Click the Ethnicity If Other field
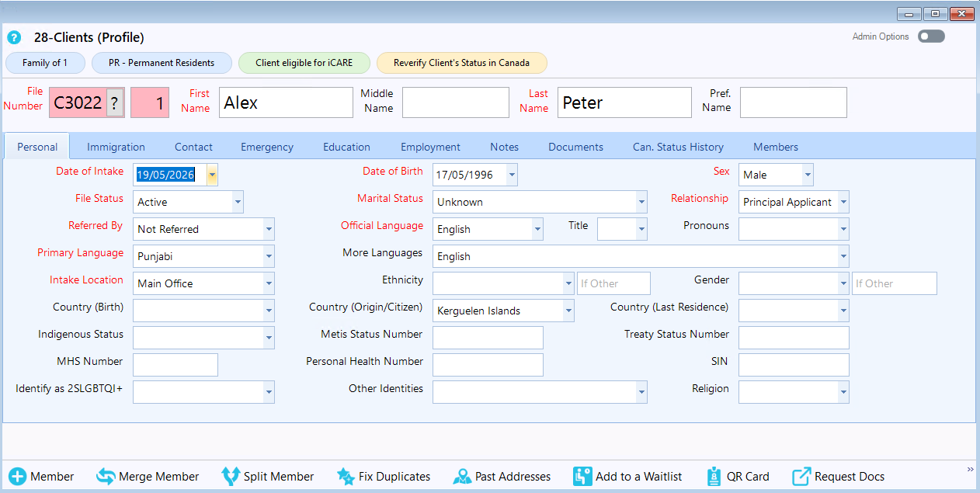 point(613,283)
